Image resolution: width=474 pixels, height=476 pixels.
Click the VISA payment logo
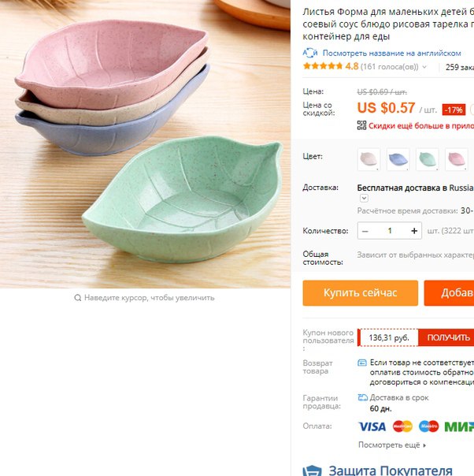(x=372, y=426)
